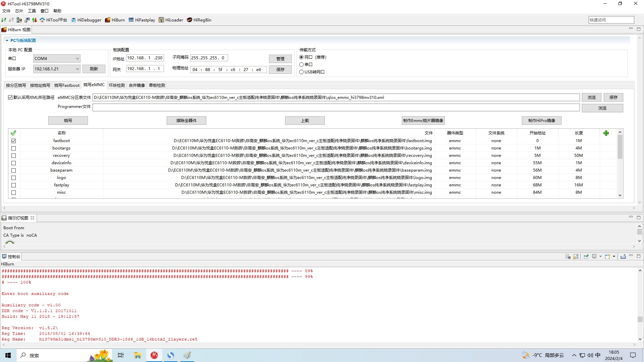This screenshot has width=644, height=362.
Task: Open the display console dropdown arrow
Action: tap(600, 256)
